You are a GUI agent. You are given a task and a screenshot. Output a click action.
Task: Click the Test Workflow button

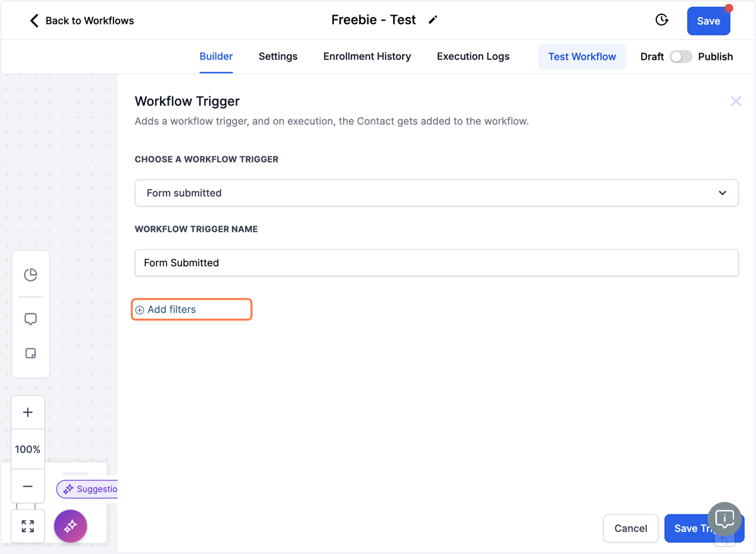[582, 57]
